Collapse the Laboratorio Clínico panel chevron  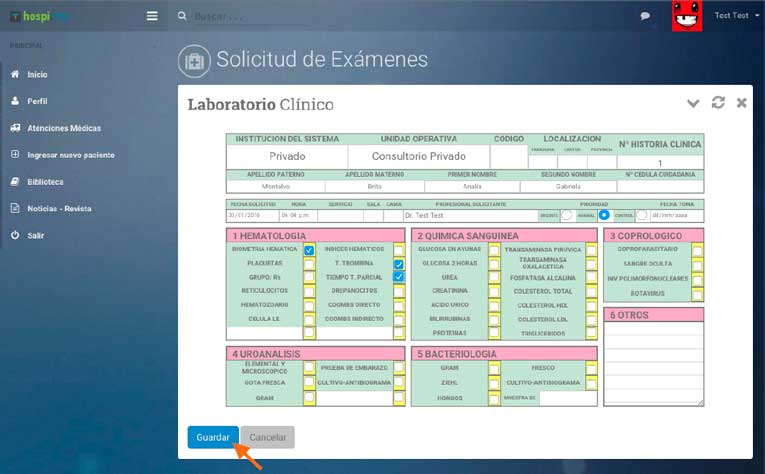pyautogui.click(x=693, y=103)
